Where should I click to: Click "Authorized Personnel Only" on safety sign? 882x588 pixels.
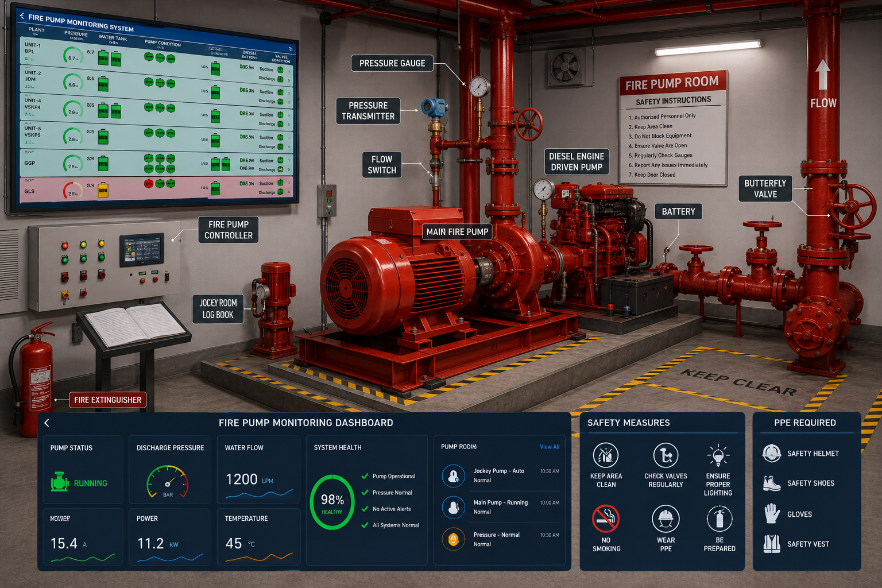665,117
